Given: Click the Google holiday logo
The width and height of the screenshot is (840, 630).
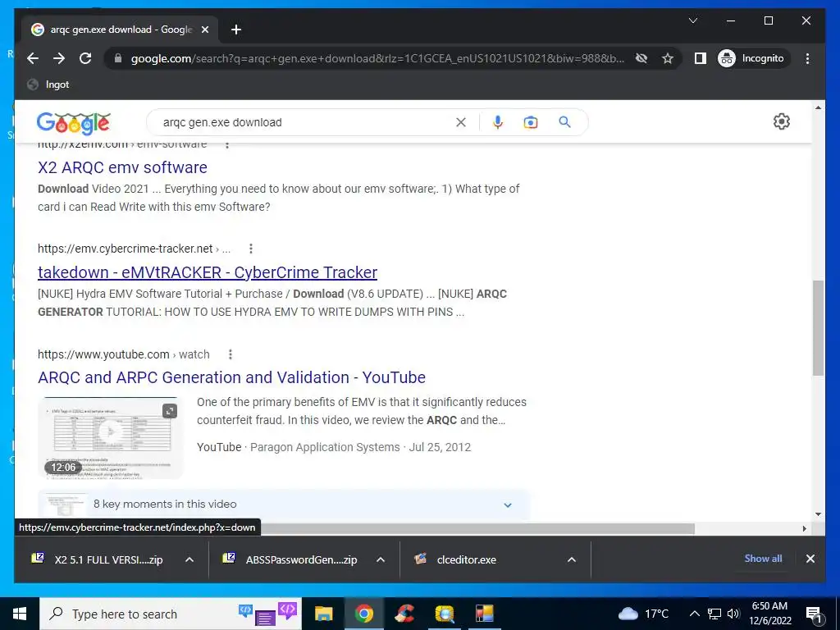Looking at the screenshot, I should (x=73, y=123).
